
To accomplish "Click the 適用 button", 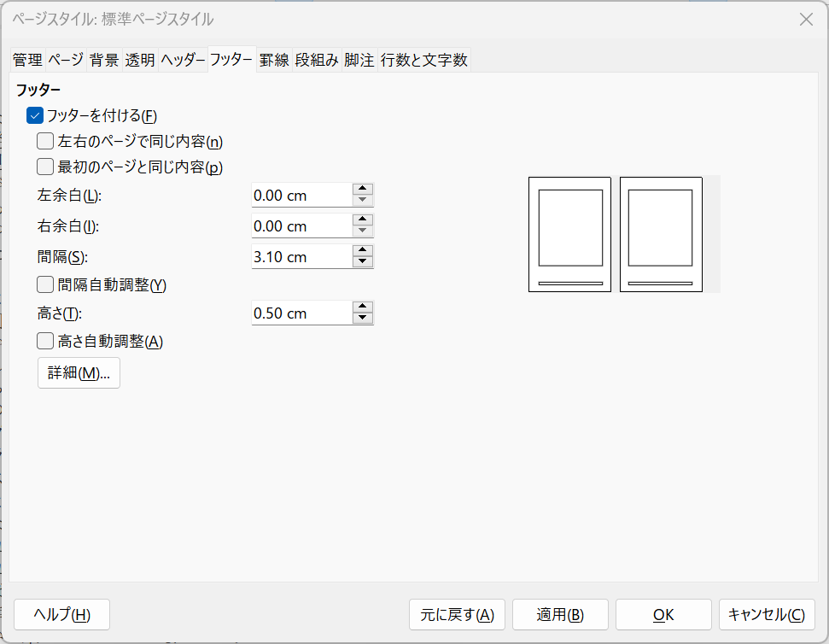I will coord(560,614).
